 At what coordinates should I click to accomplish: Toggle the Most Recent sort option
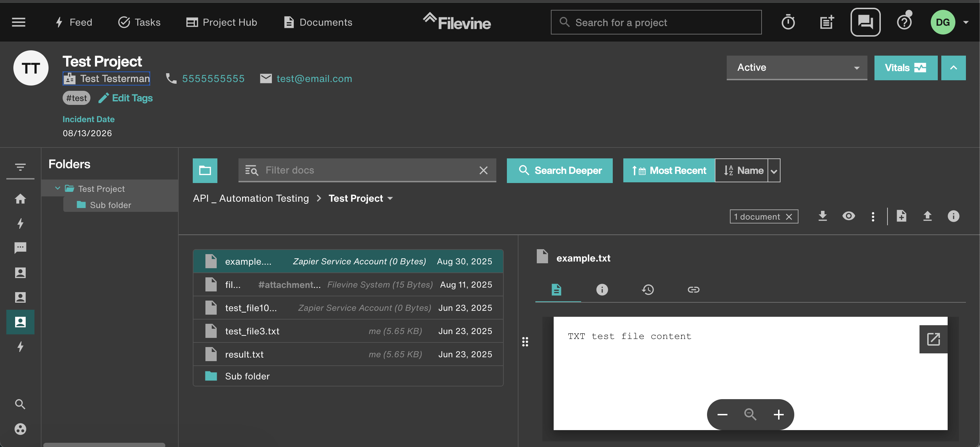[669, 170]
